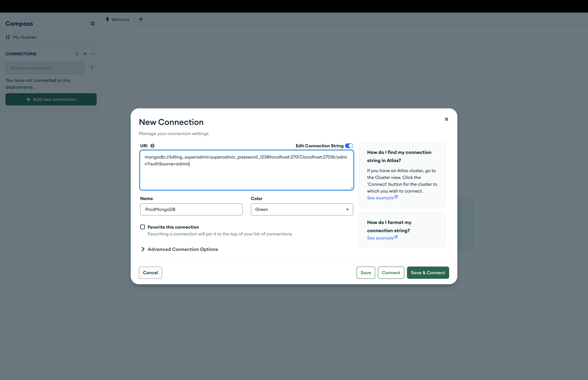This screenshot has height=380, width=588.
Task: Check Favorite this connection checkbox
Action: coord(143,227)
